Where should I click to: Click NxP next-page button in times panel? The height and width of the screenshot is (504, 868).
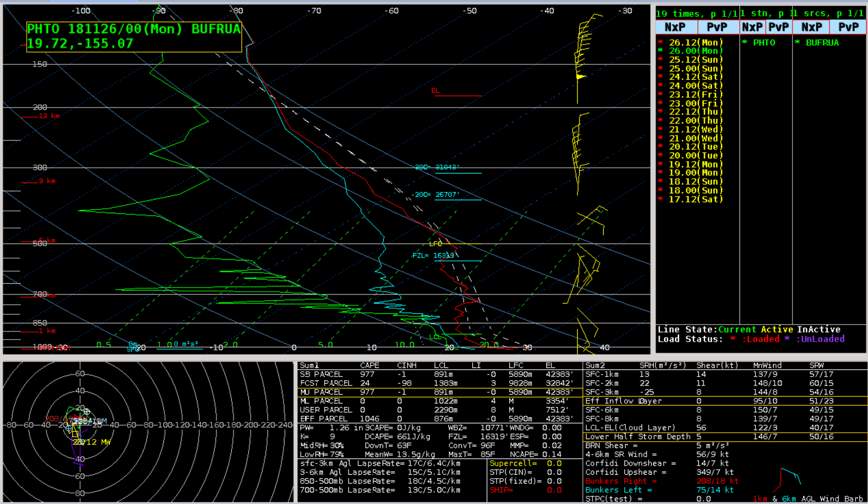tap(677, 27)
